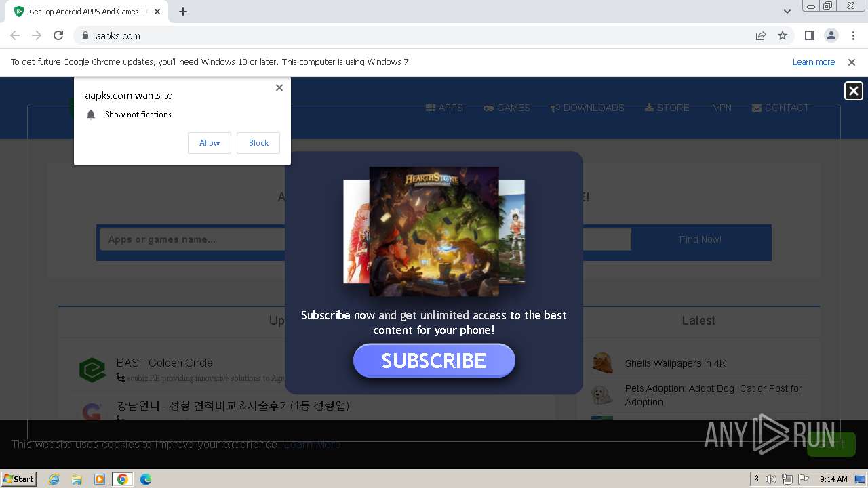
Task: Click the BASF Golden Circle app icon
Action: click(92, 370)
